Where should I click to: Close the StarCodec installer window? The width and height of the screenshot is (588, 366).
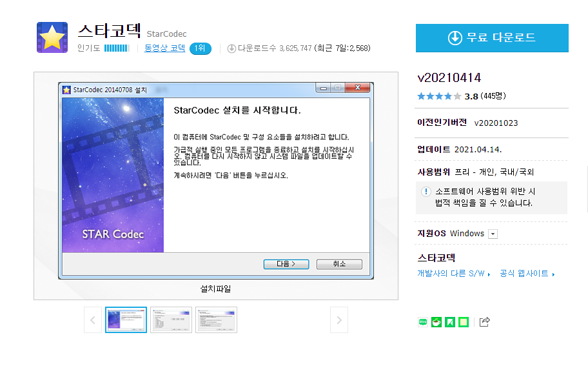(358, 87)
